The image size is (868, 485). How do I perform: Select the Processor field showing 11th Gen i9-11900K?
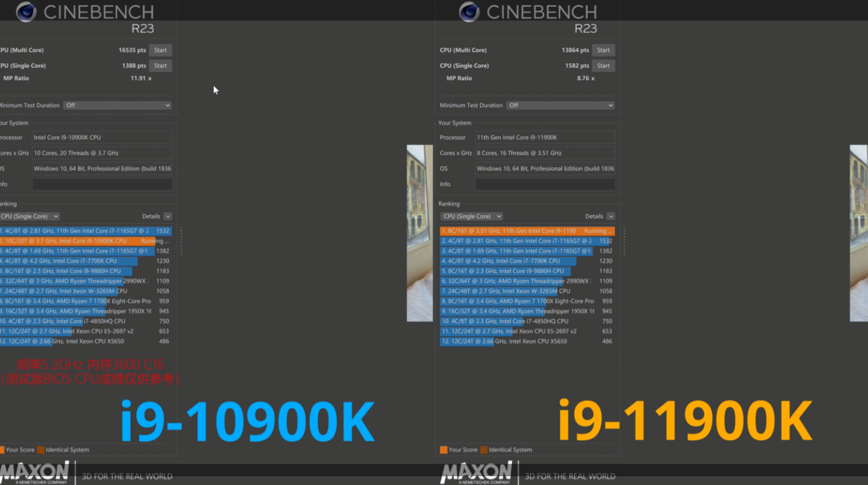click(x=545, y=137)
